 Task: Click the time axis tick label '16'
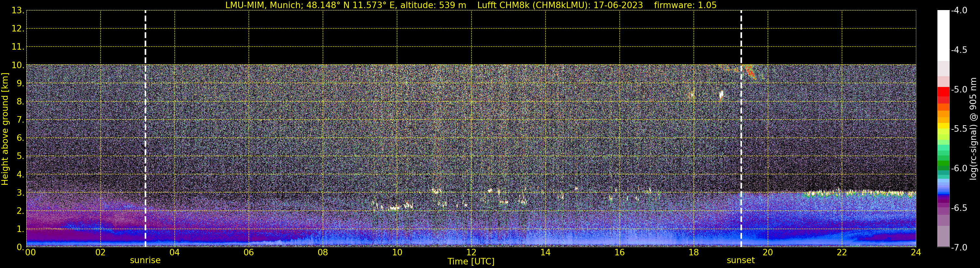point(620,252)
